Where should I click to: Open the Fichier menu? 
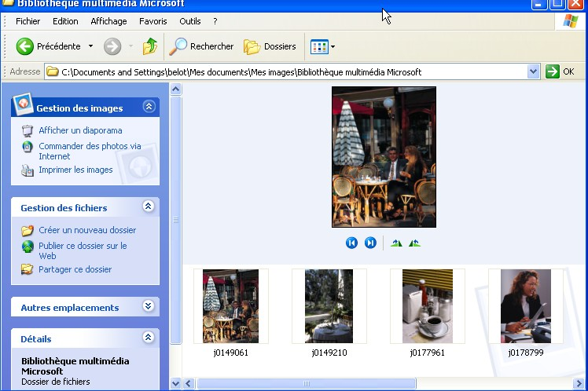point(28,21)
